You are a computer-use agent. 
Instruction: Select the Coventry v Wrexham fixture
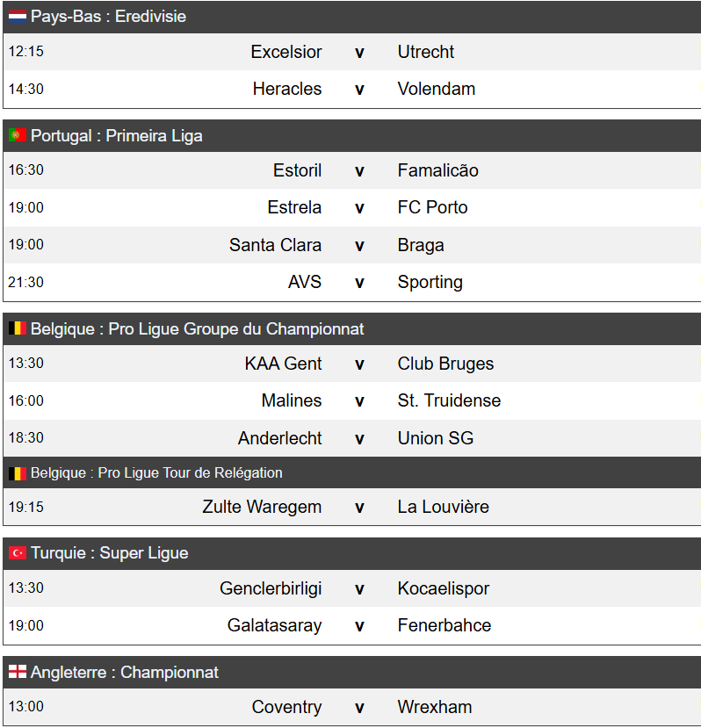click(x=359, y=708)
